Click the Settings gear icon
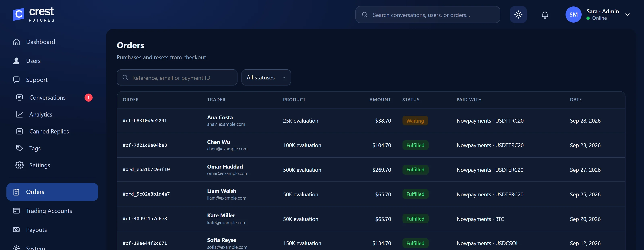644x250 pixels. coord(20,165)
